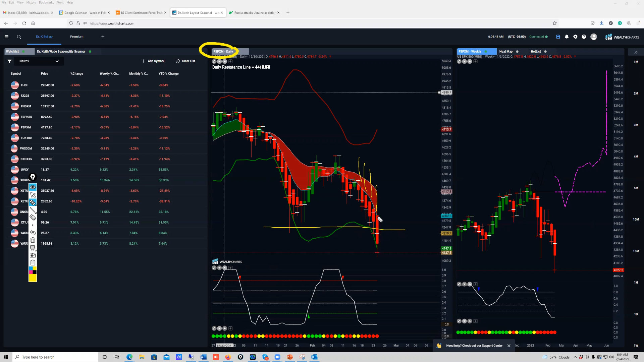Open the user profile avatar
644x362 pixels.
594,37
